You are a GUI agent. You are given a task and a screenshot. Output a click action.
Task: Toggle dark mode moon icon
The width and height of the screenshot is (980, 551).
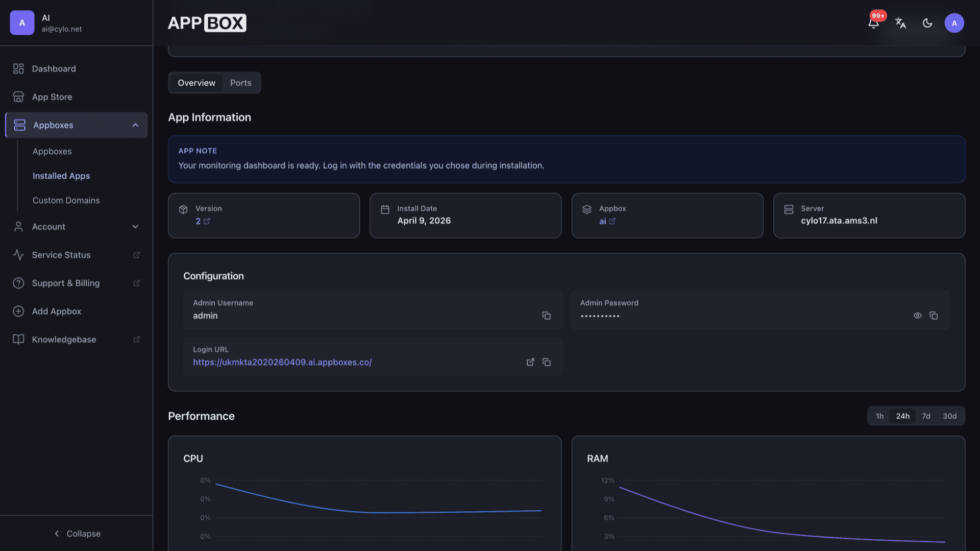click(927, 23)
